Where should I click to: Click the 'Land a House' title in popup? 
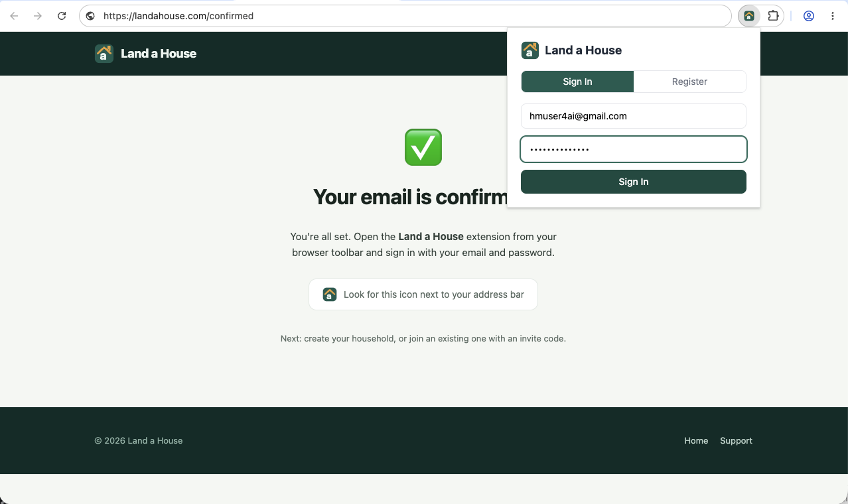click(x=583, y=50)
